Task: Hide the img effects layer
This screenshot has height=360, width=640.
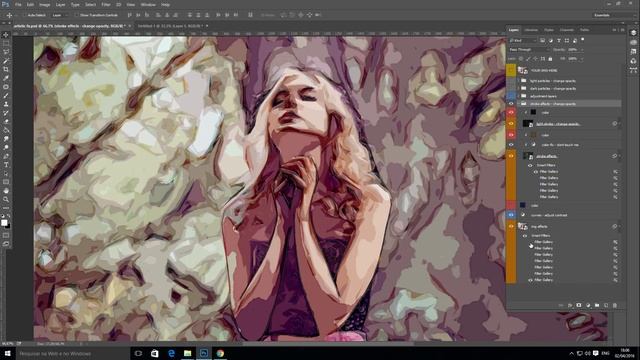Action: [511, 226]
